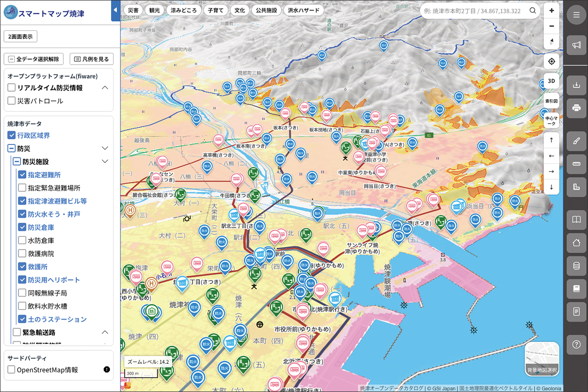Click the 凡例を見る legend button
Image resolution: width=588 pixels, height=392 pixels.
tap(92, 59)
